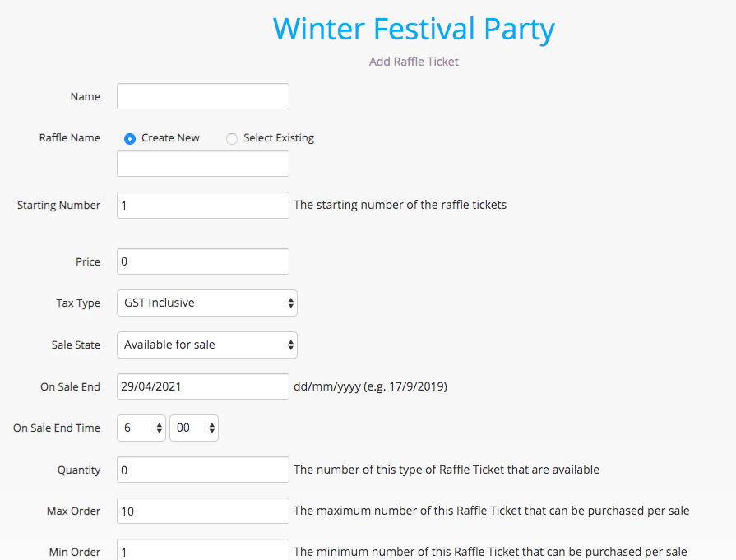Click the On Sale End date field
Viewport: 736px width, 560px height.
tap(203, 386)
